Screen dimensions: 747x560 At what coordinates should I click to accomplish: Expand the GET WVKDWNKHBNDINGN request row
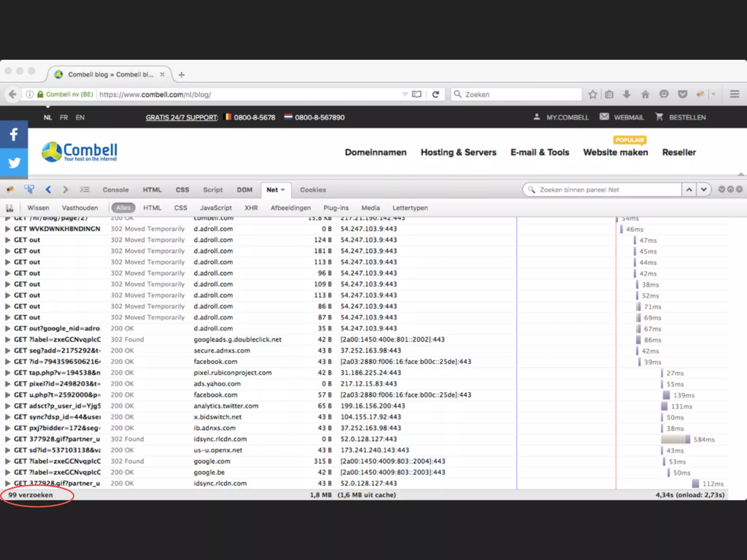[7, 229]
